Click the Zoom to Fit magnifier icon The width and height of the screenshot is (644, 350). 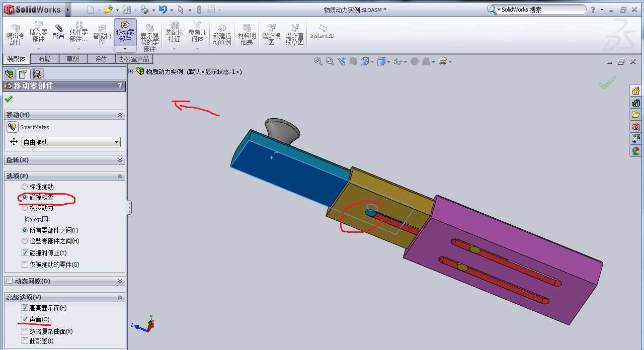click(x=318, y=61)
